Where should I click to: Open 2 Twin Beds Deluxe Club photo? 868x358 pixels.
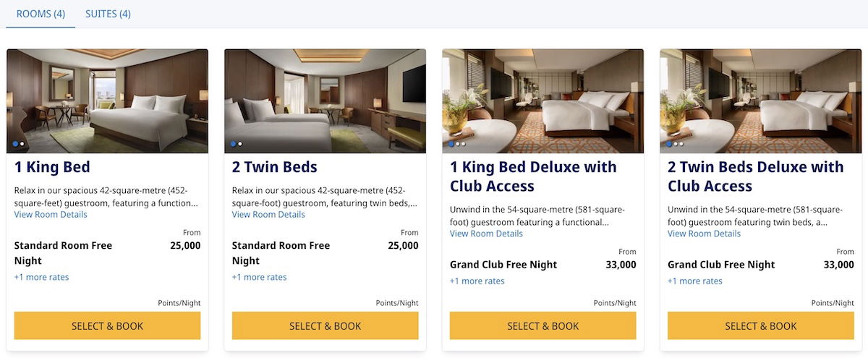[x=761, y=101]
